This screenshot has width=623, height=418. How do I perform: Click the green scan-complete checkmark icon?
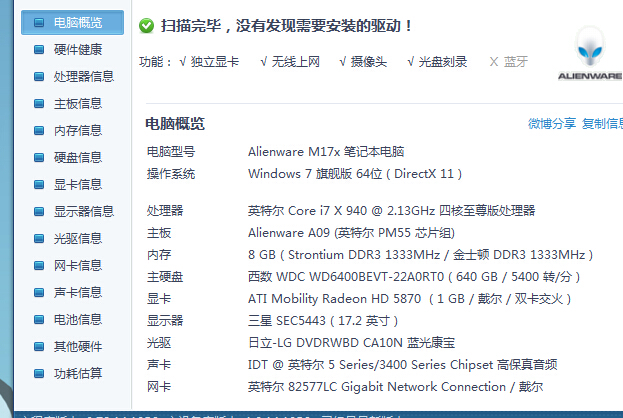[x=147, y=26]
